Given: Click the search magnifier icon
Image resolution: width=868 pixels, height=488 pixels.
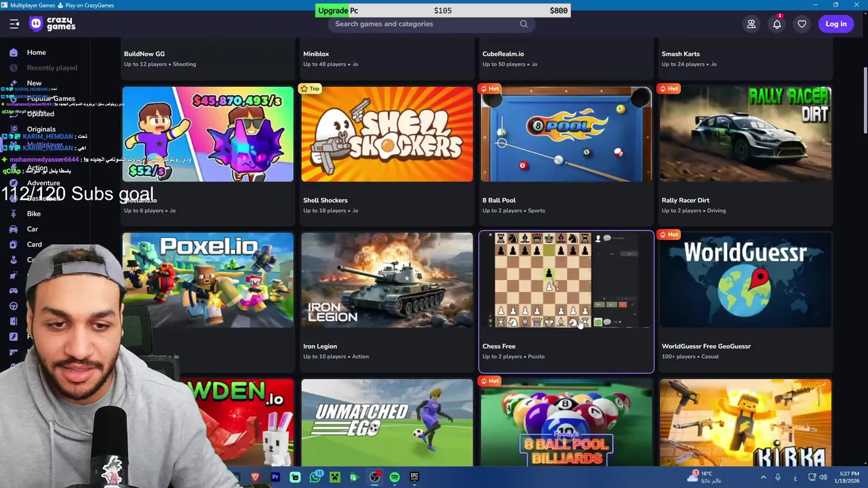Looking at the screenshot, I should 524,24.
